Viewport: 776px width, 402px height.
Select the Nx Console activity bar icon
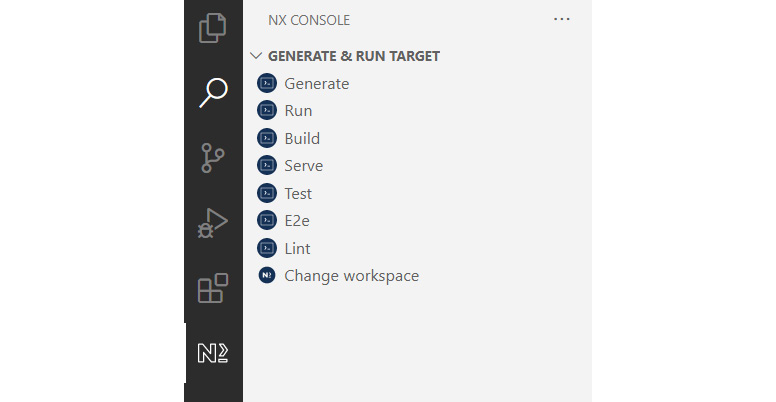(x=213, y=353)
